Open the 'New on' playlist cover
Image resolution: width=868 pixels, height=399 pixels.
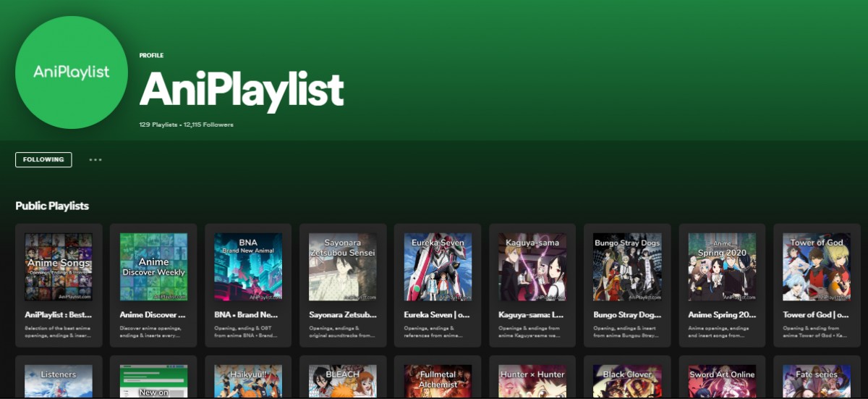tap(153, 382)
